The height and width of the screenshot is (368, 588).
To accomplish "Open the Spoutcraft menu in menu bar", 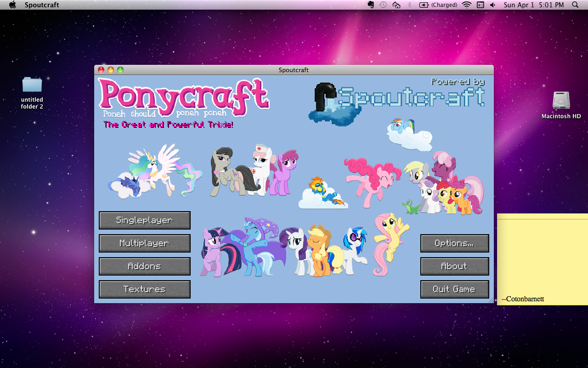I will coord(42,5).
